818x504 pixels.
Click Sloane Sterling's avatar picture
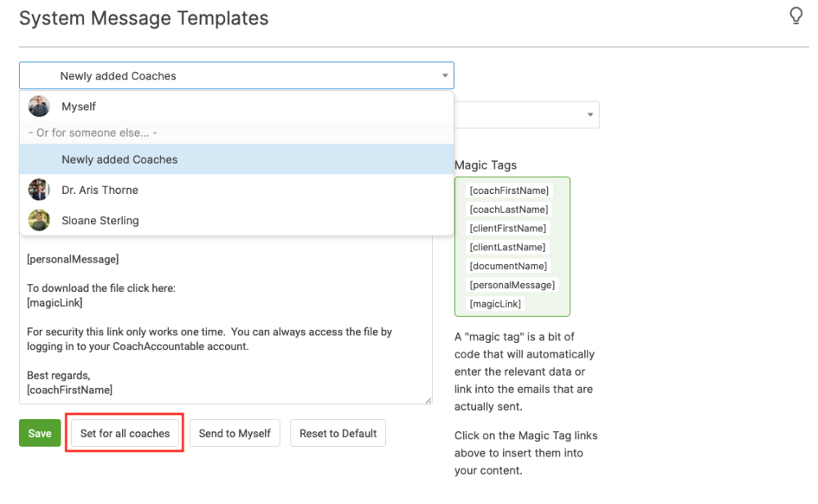(x=38, y=219)
